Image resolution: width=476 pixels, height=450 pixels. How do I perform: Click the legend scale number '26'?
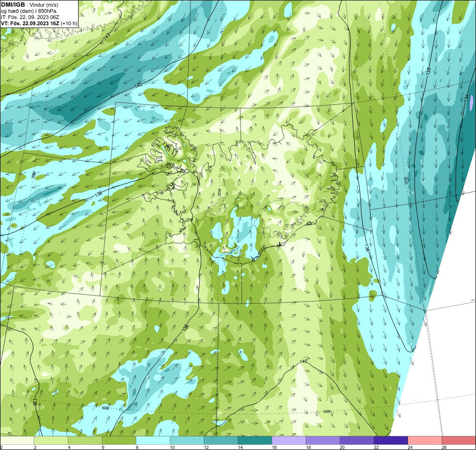[444, 447]
